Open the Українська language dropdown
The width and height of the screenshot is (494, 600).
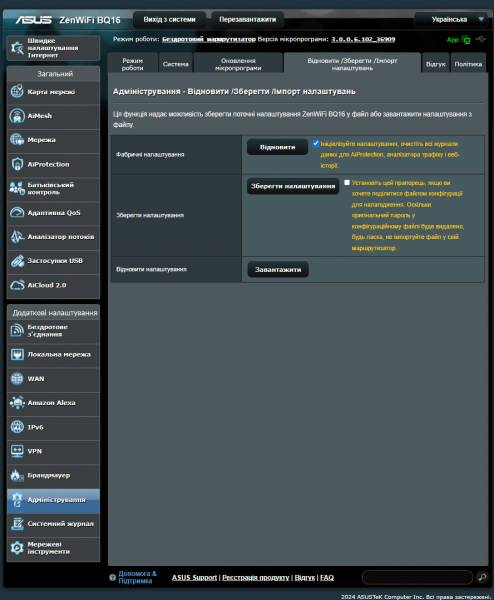click(453, 19)
